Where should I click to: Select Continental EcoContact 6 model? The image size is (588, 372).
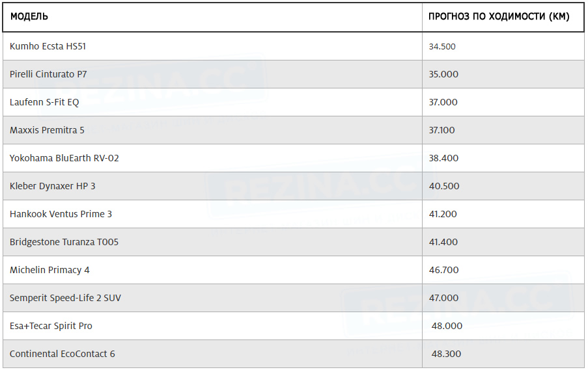(63, 354)
